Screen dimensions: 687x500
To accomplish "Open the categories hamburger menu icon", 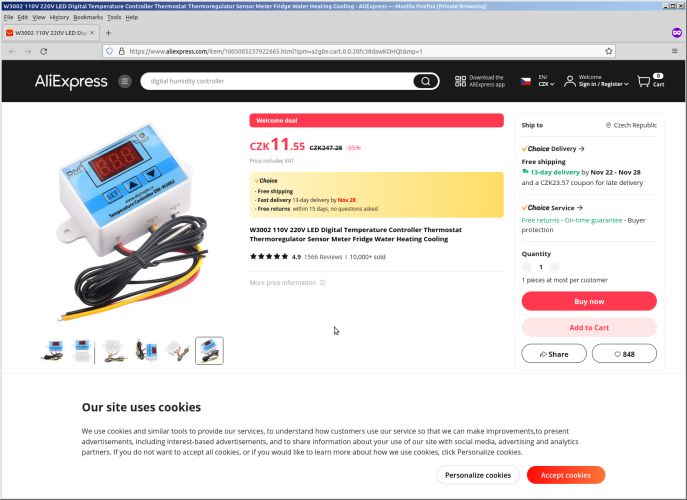I will [125, 81].
